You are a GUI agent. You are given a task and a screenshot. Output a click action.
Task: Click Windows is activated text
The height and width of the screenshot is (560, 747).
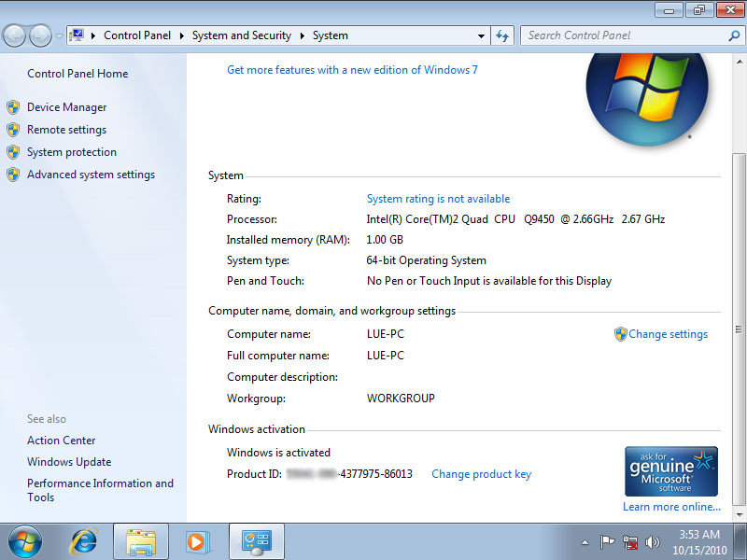pos(278,453)
